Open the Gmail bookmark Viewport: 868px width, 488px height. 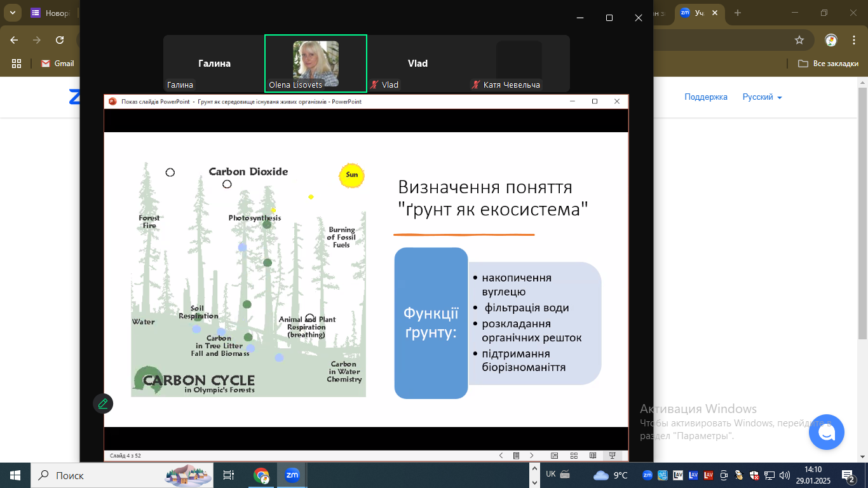tap(58, 64)
